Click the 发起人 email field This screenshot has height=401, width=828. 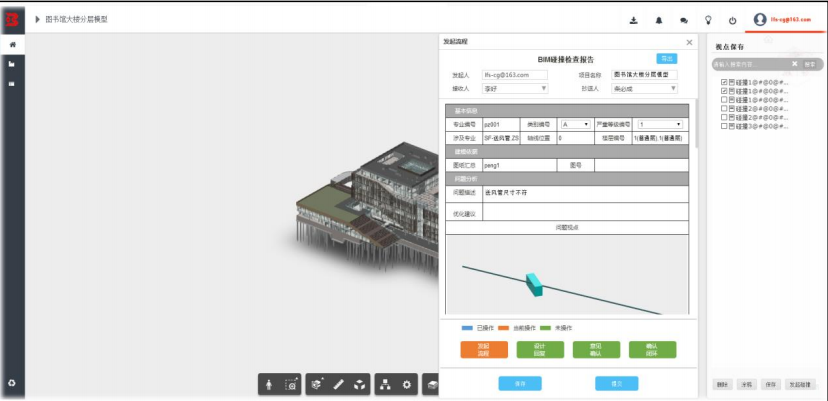[515, 75]
